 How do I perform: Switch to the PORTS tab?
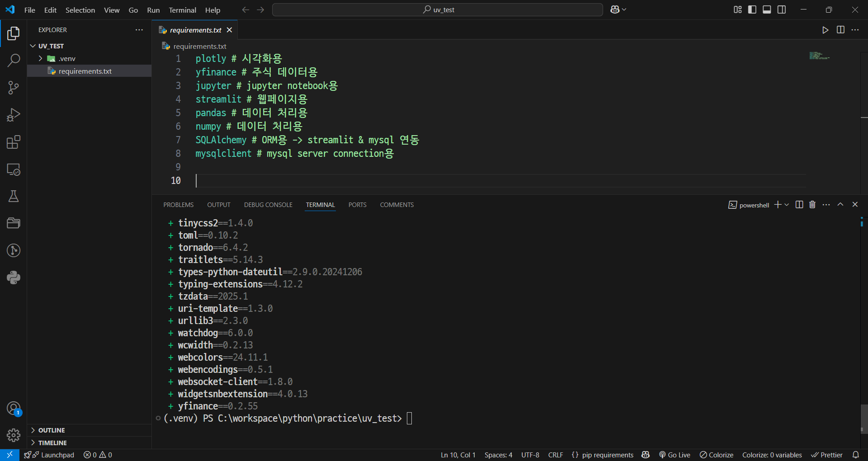pos(358,205)
